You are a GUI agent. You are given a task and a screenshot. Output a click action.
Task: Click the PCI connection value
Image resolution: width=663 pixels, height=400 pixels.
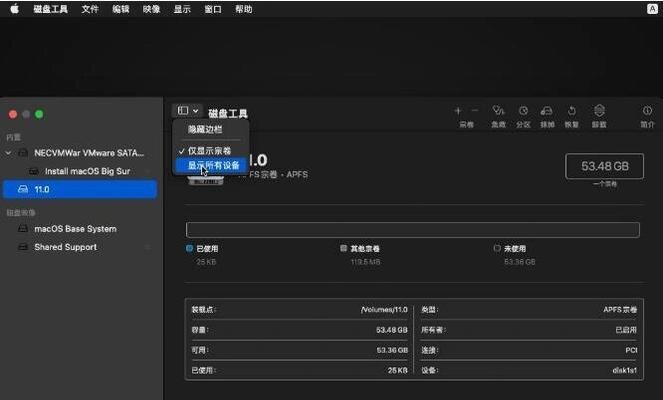[x=631, y=350]
